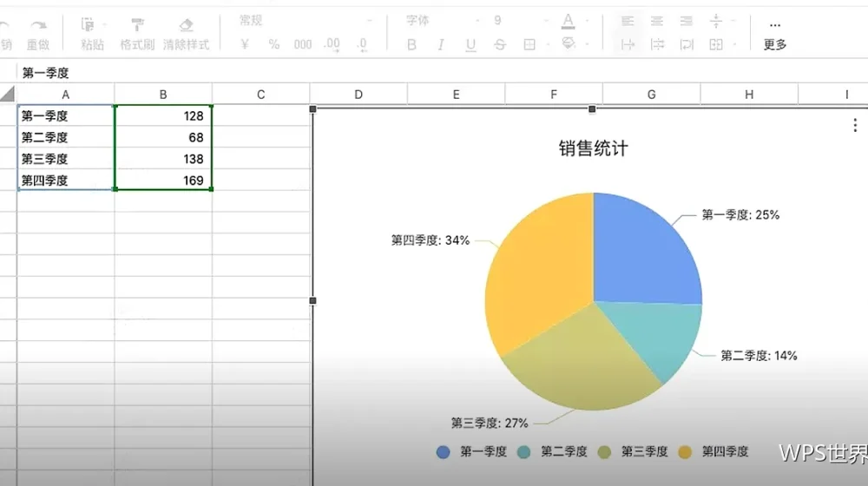Toggle 第四季度 legend entry
The height and width of the screenshot is (486, 868).
click(x=713, y=451)
